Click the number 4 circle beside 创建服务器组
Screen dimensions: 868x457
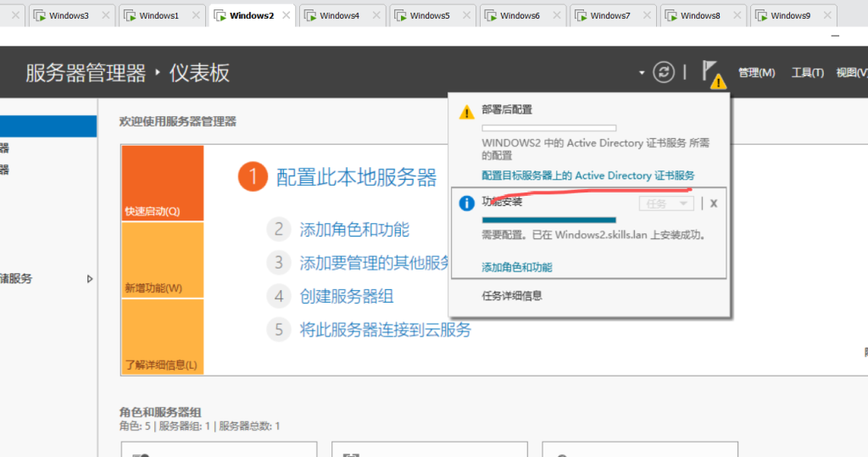[x=278, y=297]
